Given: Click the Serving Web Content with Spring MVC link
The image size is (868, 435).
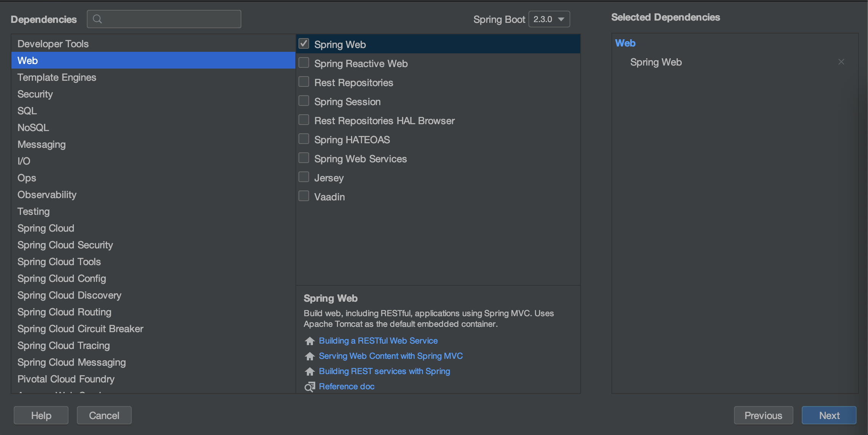Looking at the screenshot, I should click(391, 356).
